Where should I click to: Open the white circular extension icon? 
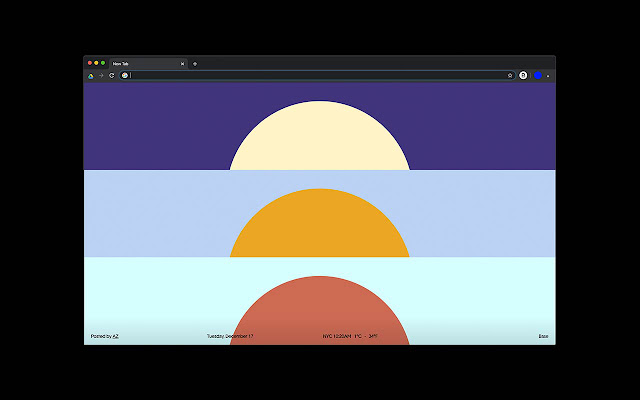[x=523, y=76]
